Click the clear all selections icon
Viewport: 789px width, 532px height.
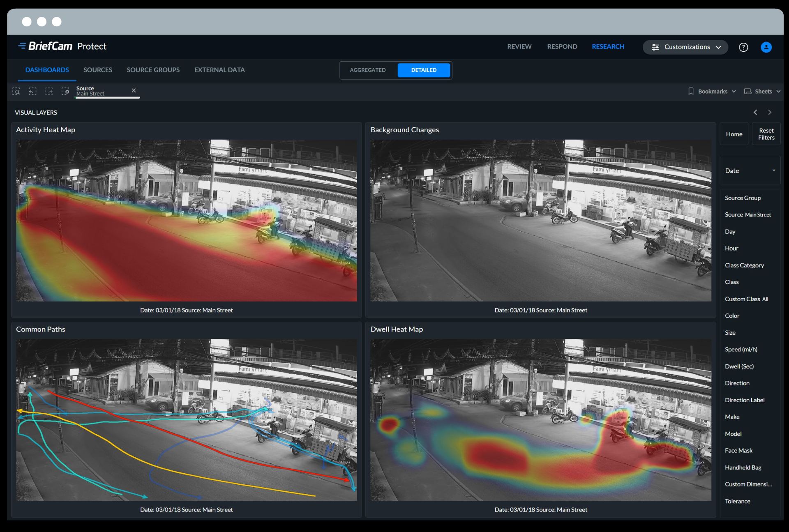[x=65, y=91]
